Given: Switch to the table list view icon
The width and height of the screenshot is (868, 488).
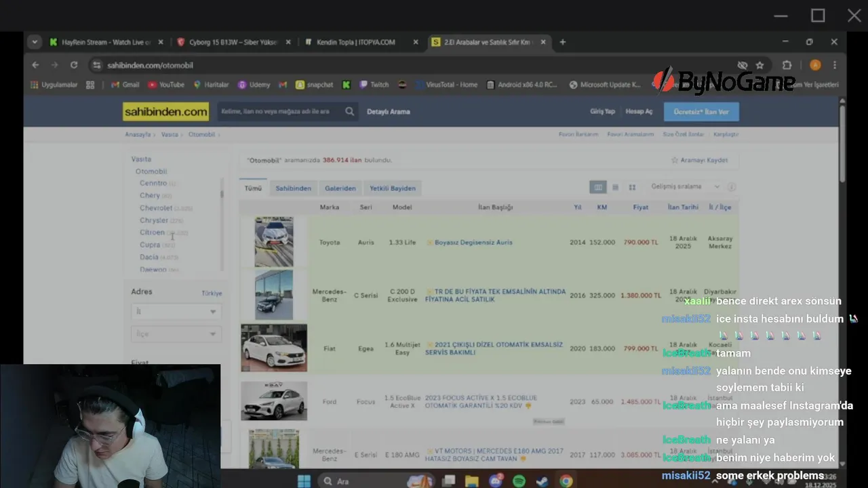Looking at the screenshot, I should click(x=598, y=187).
